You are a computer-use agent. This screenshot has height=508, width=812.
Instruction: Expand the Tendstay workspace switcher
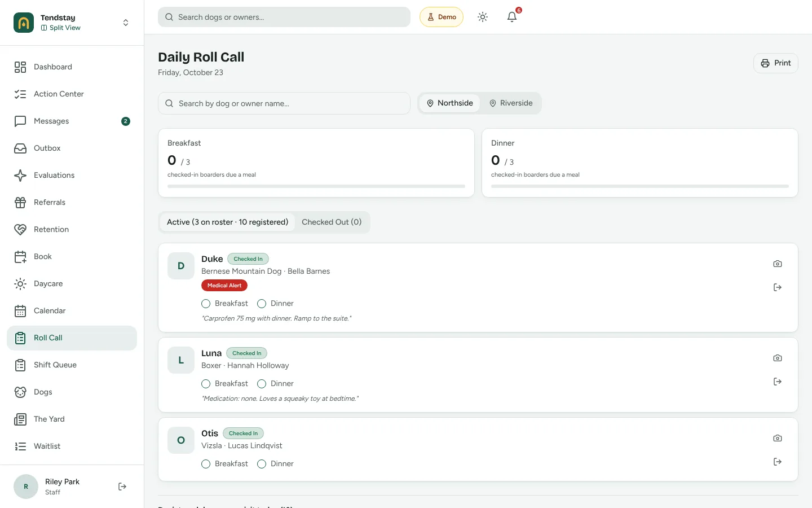pos(72,23)
